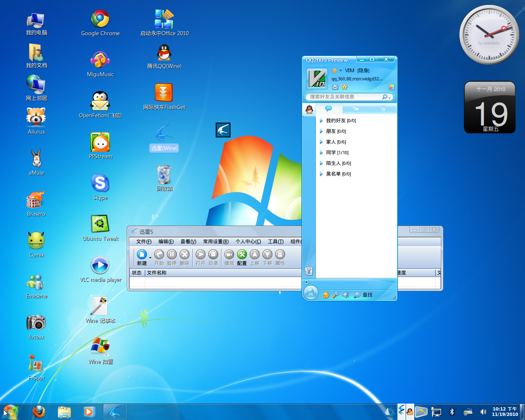Open the 工具(T) menu in Xunlei
Viewport: 525px width, 420px height.
[276, 242]
